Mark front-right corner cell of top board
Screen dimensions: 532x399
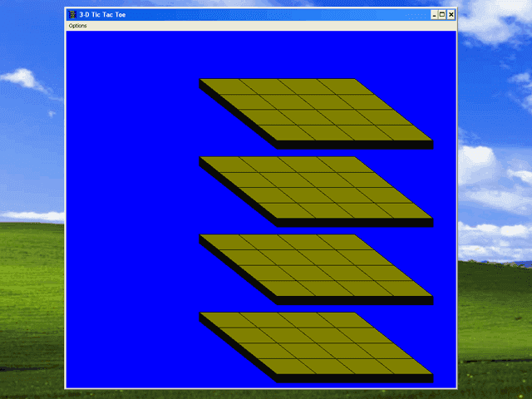(x=404, y=133)
